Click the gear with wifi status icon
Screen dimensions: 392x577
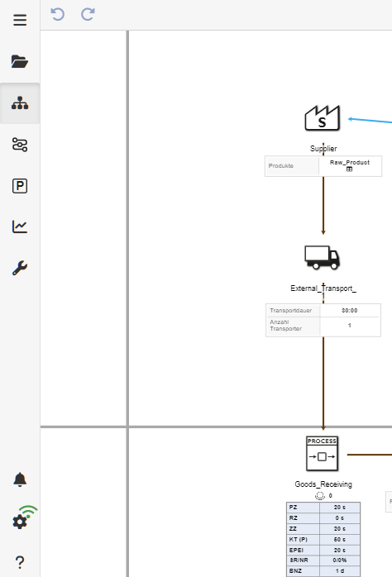pyautogui.click(x=24, y=517)
